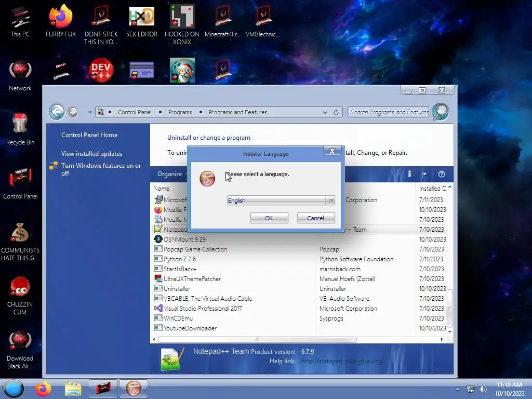The image size is (532, 399).
Task: Select the CHUZZIN CUM red fuzzy icon
Action: [20, 296]
